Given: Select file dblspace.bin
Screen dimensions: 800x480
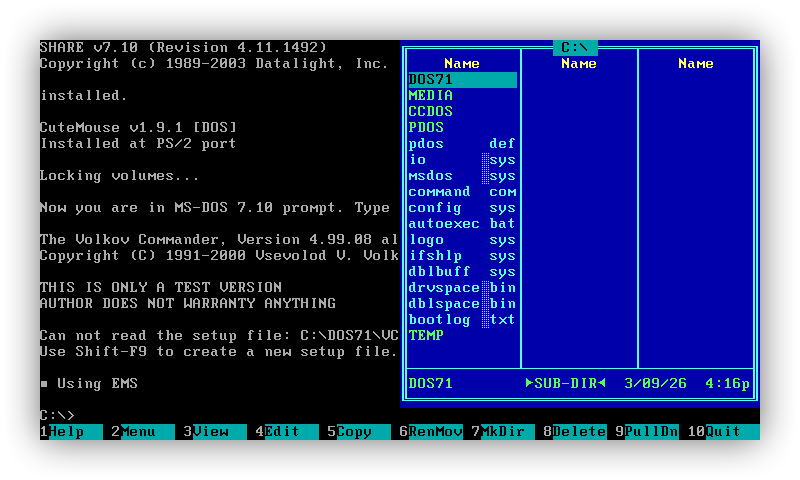Looking at the screenshot, I should click(x=462, y=304).
